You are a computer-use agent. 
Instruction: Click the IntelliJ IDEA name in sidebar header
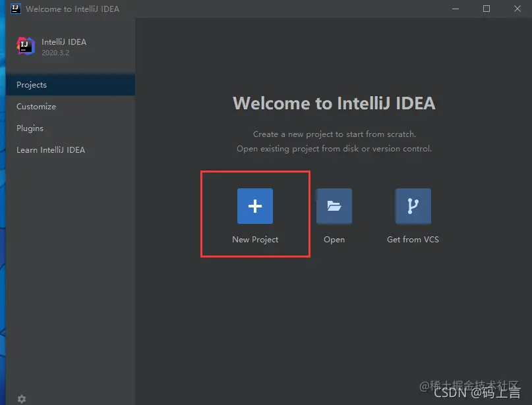point(64,42)
